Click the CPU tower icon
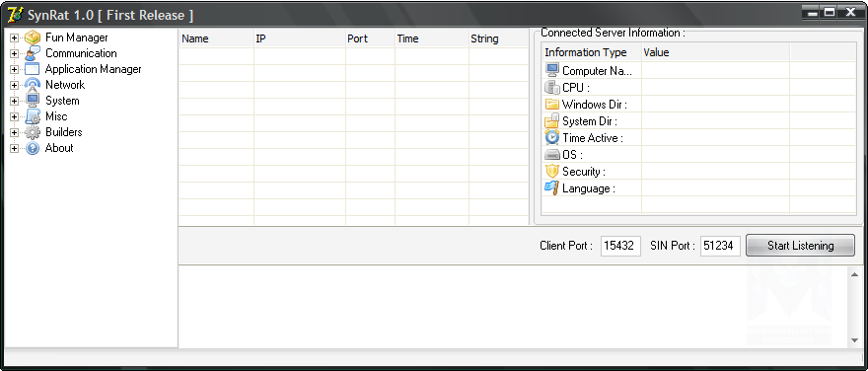The height and width of the screenshot is (371, 868). click(x=552, y=88)
